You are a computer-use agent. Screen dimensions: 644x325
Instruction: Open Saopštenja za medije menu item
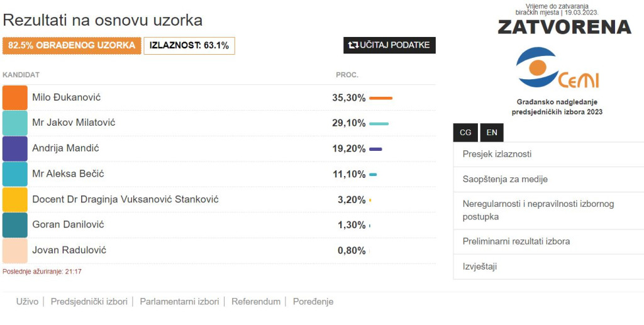(x=548, y=179)
